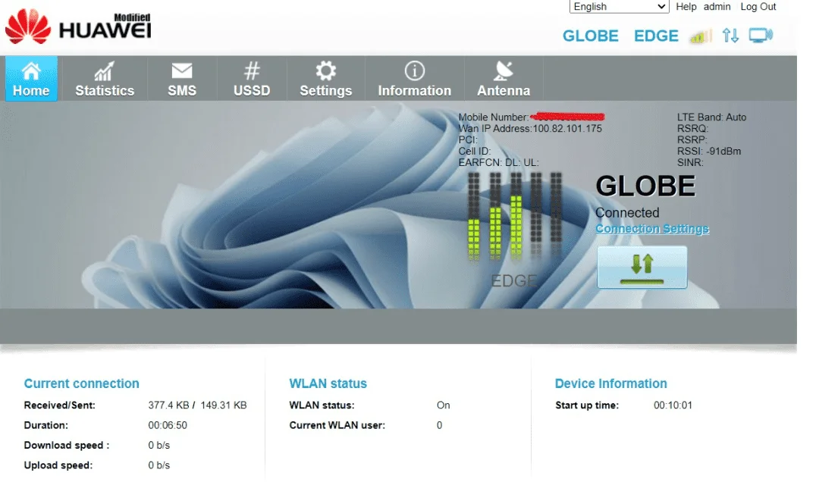
Task: Click the Duration value 00:06:50
Action: coord(167,425)
